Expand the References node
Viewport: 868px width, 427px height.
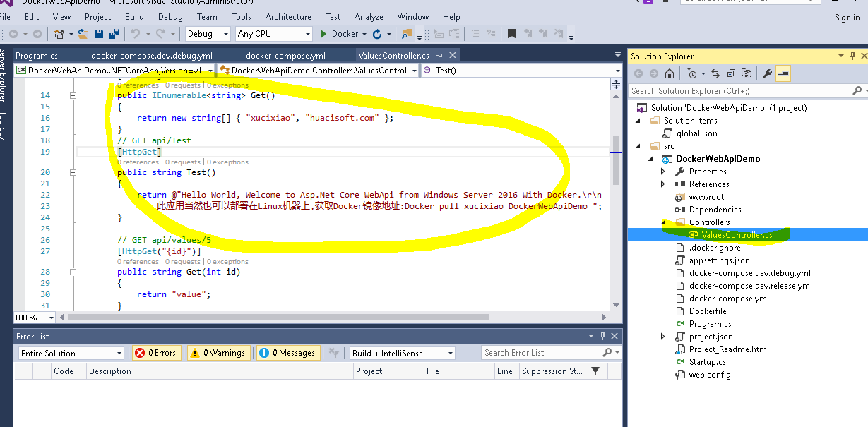[662, 184]
